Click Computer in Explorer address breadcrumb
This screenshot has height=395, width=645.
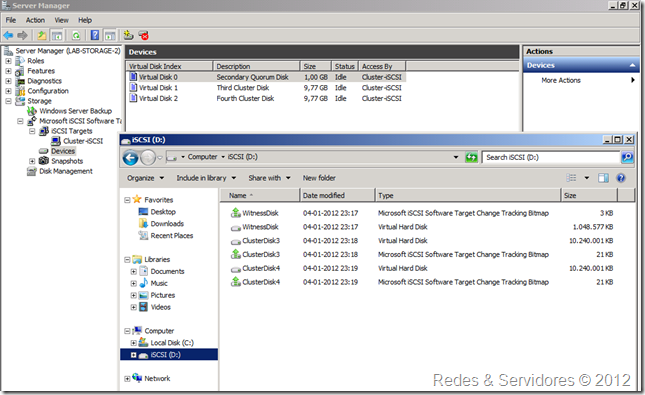202,157
